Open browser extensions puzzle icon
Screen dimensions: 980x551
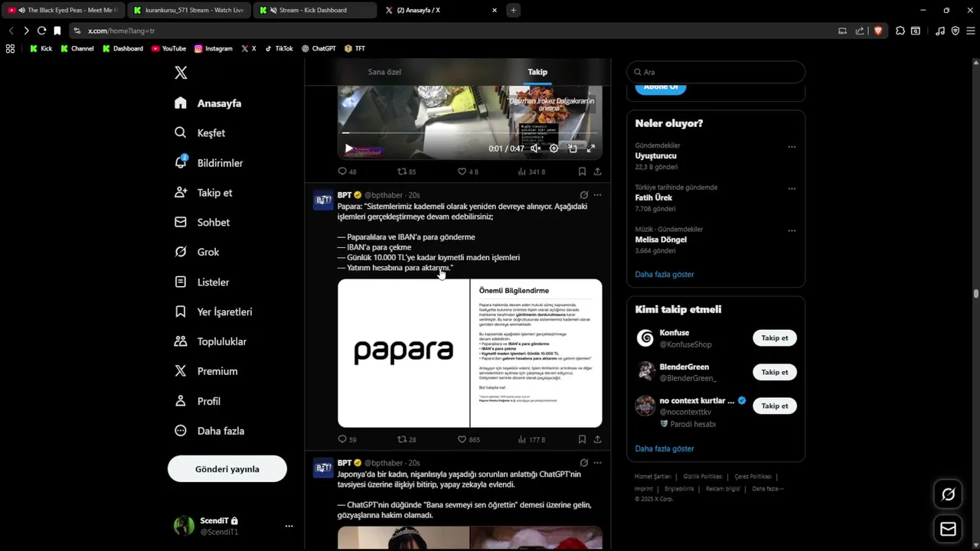click(x=900, y=31)
